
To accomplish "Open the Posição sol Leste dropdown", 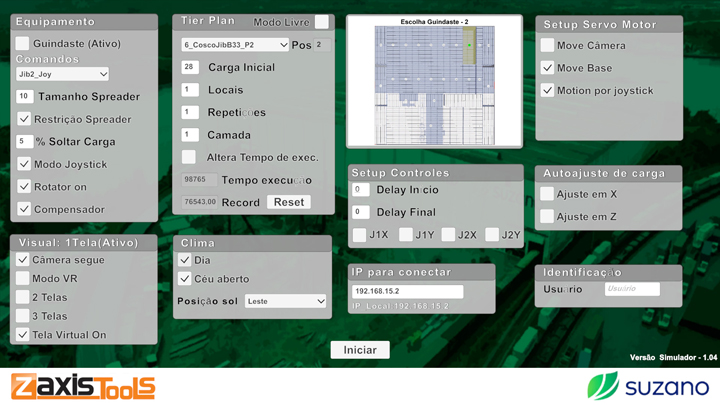I will [x=286, y=301].
